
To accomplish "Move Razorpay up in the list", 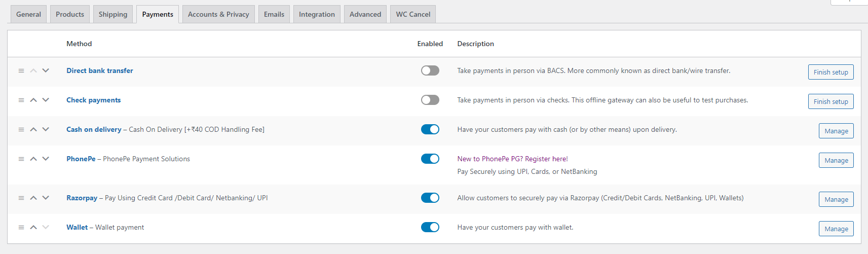I will click(x=33, y=198).
